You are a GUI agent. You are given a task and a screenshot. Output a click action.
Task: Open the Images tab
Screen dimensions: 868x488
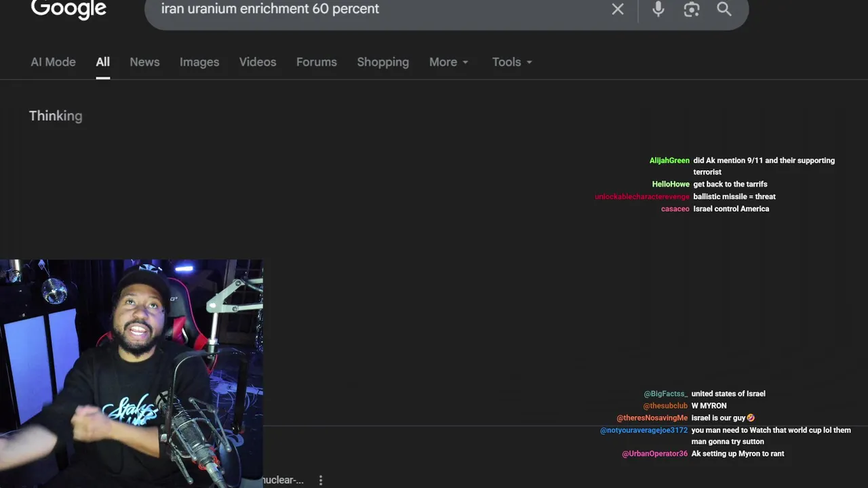pos(199,62)
